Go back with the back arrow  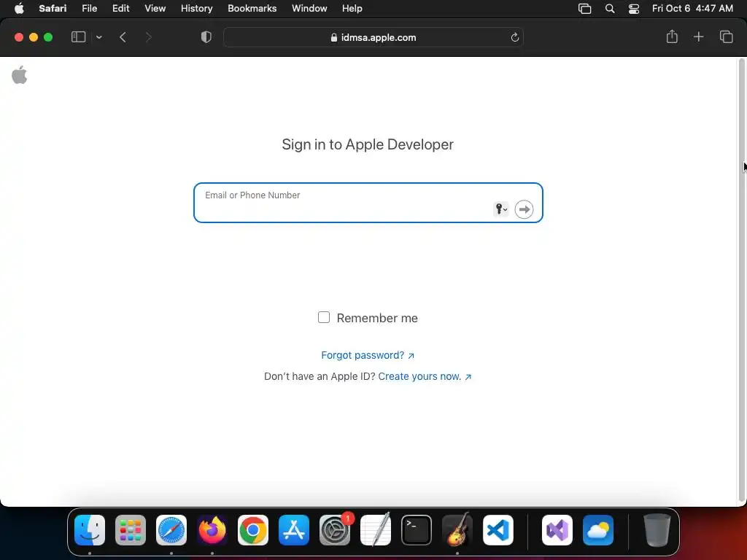point(123,37)
